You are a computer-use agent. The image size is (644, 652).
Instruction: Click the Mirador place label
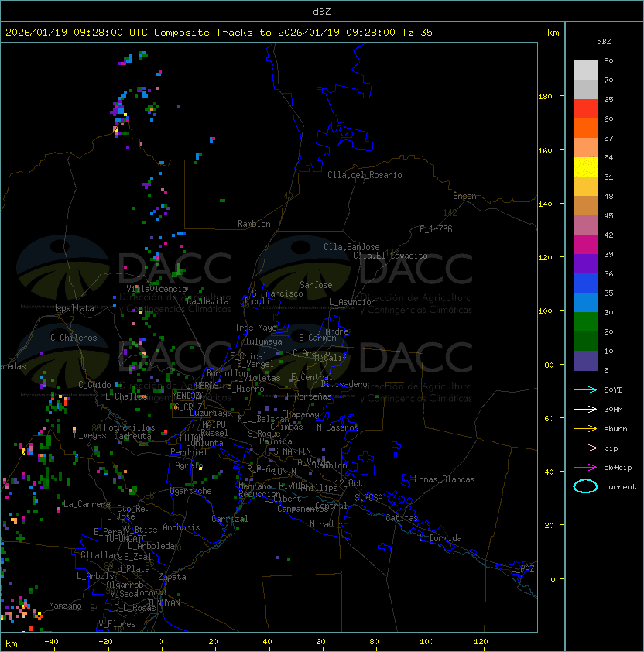coord(326,524)
